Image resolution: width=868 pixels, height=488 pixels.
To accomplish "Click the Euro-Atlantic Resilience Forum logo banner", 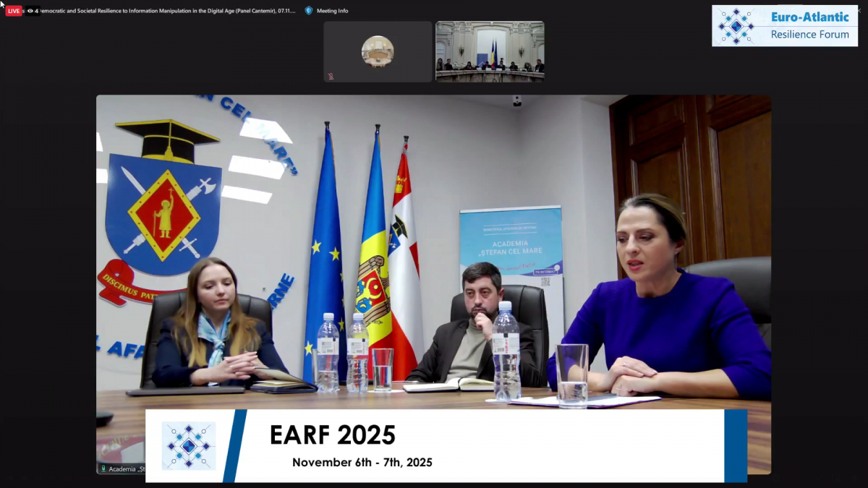I will point(784,26).
